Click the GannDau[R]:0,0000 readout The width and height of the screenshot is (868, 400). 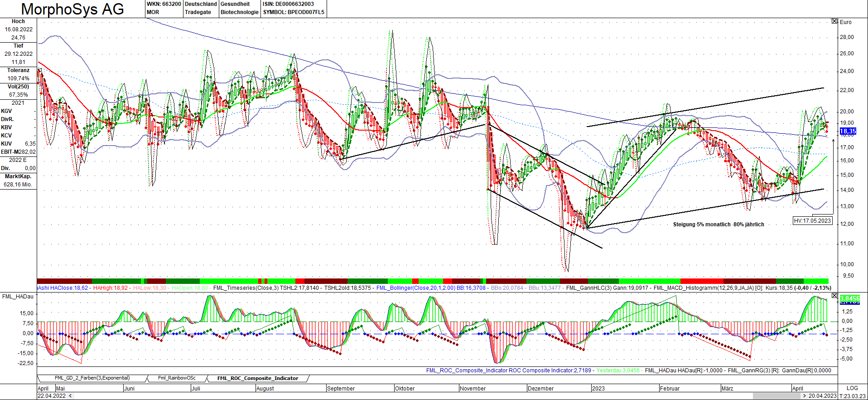pyautogui.click(x=807, y=371)
